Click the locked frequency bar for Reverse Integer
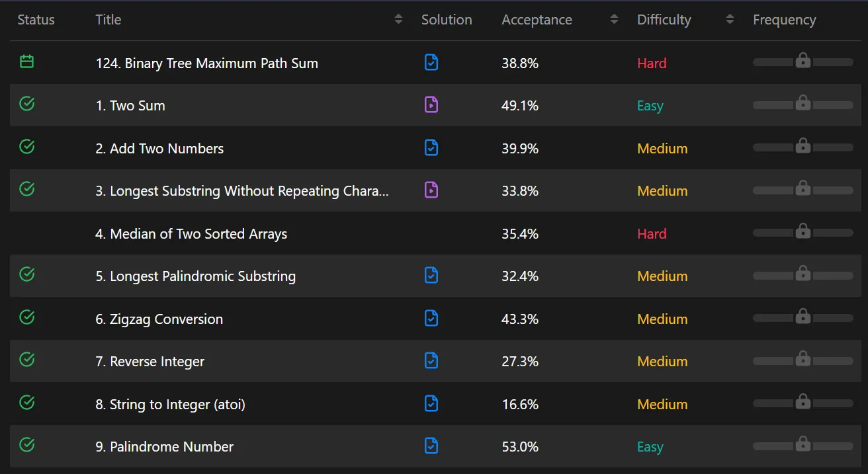 [x=803, y=360]
